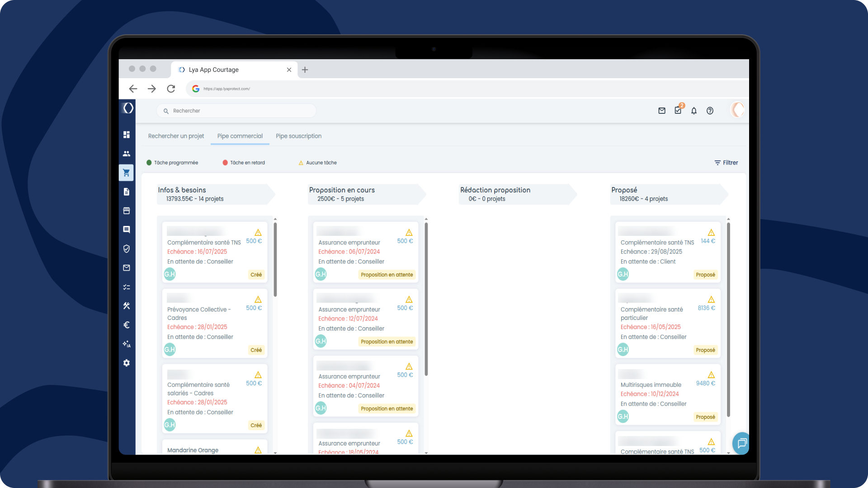
Task: Open the documents icon in the sidebar
Action: pyautogui.click(x=127, y=192)
